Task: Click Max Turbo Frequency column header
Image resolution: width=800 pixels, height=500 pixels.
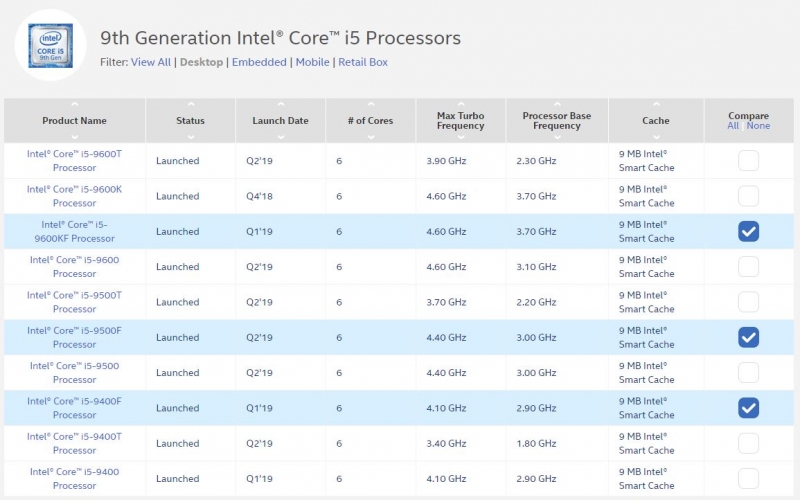Action: [461, 121]
